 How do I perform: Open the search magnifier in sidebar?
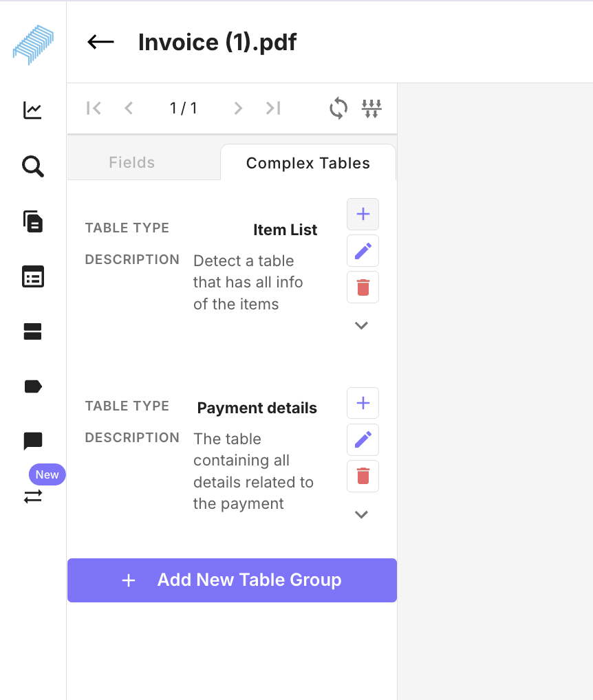pos(32,166)
